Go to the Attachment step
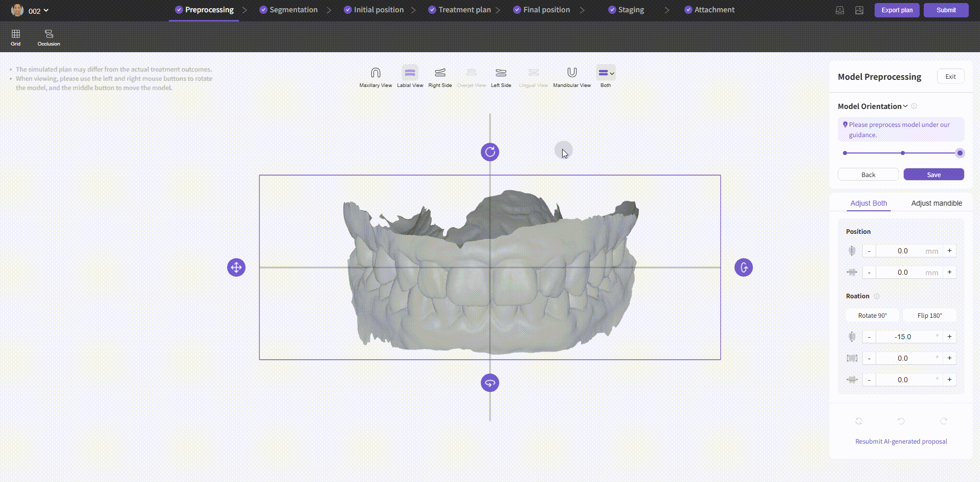This screenshot has height=482, width=980. [709, 10]
